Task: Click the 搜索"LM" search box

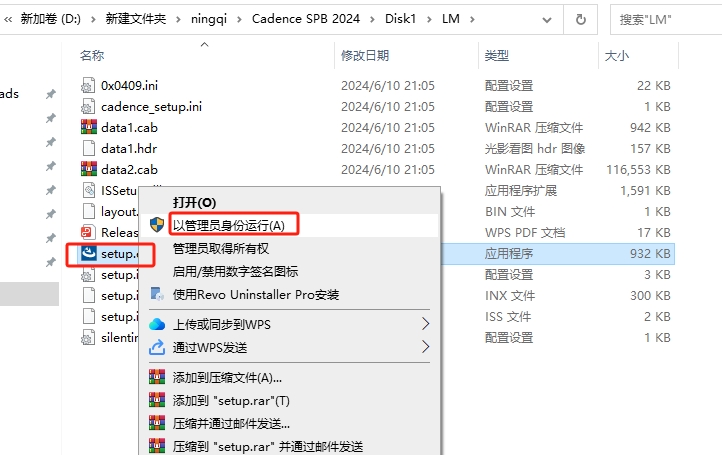Action: [666, 19]
